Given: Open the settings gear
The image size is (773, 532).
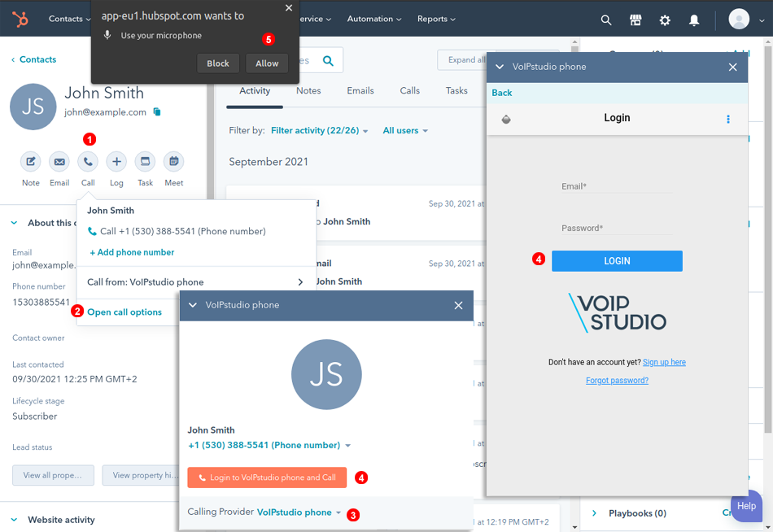Looking at the screenshot, I should coord(665,19).
